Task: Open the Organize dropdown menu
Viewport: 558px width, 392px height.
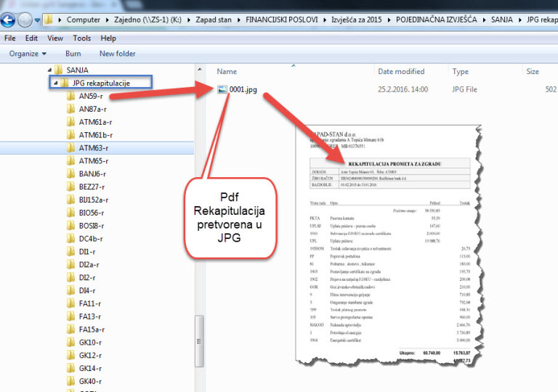Action: (28, 54)
